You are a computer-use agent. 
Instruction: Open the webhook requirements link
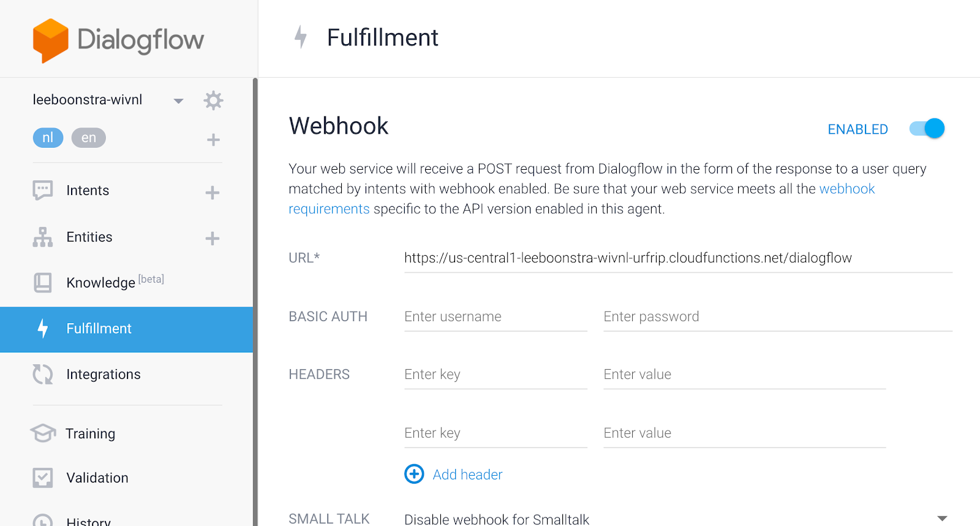846,189
